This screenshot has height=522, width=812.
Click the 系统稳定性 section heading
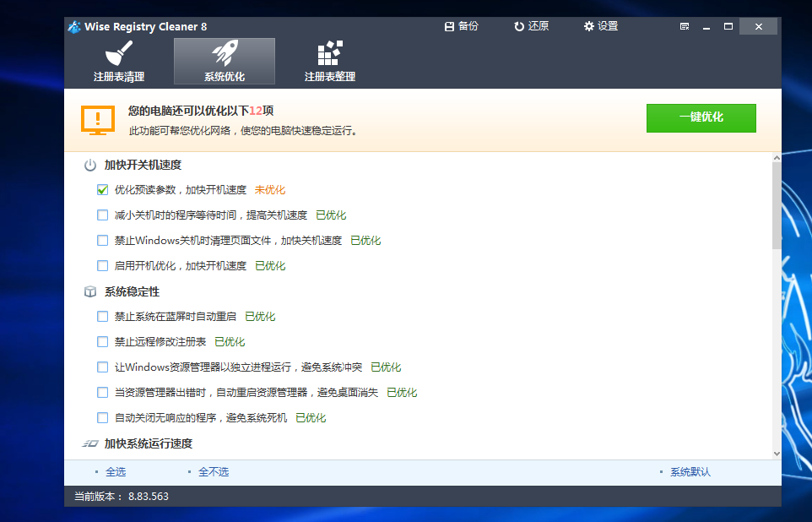[x=132, y=292]
